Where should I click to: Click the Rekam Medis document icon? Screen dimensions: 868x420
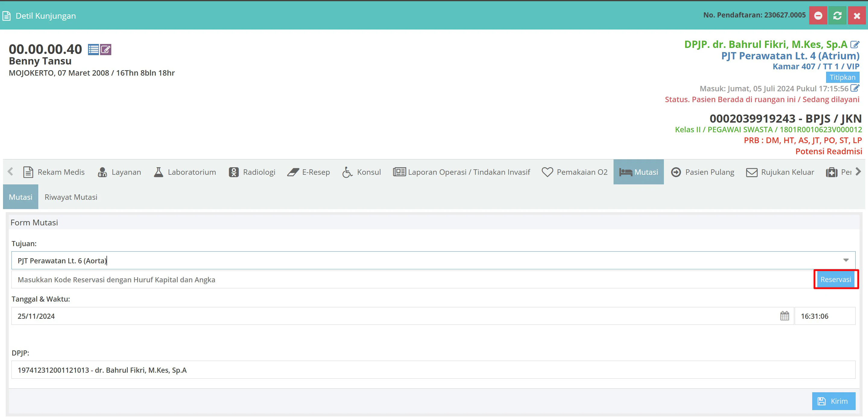28,172
